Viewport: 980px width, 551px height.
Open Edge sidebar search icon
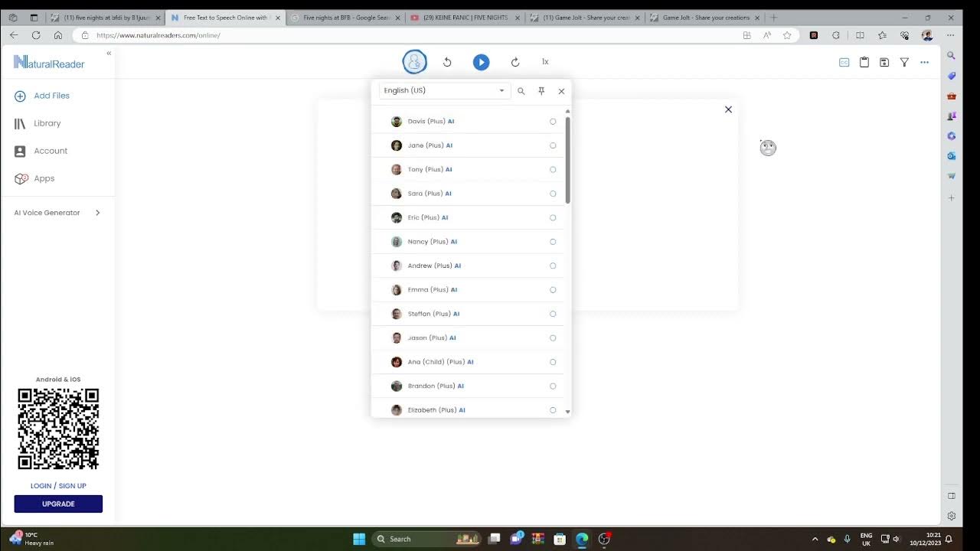tap(952, 55)
